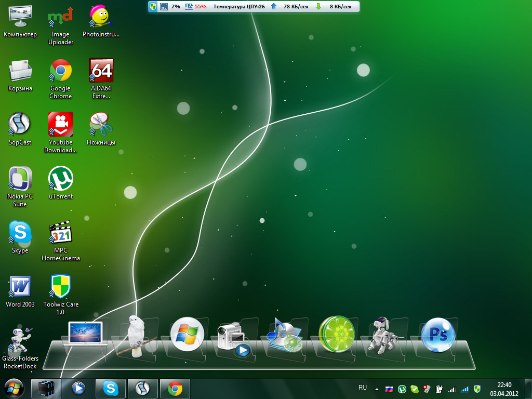Click the Toolwiz Care desktop shortcut
532x399 pixels.
(x=60, y=287)
